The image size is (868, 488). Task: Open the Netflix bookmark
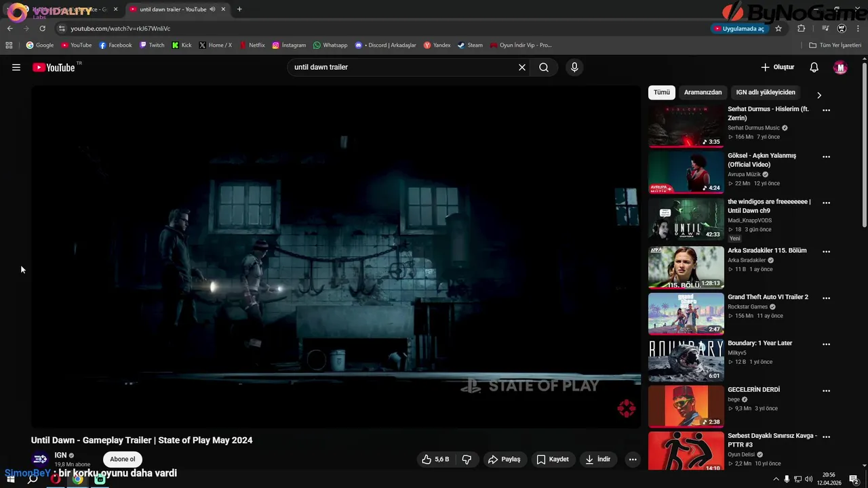pos(252,45)
